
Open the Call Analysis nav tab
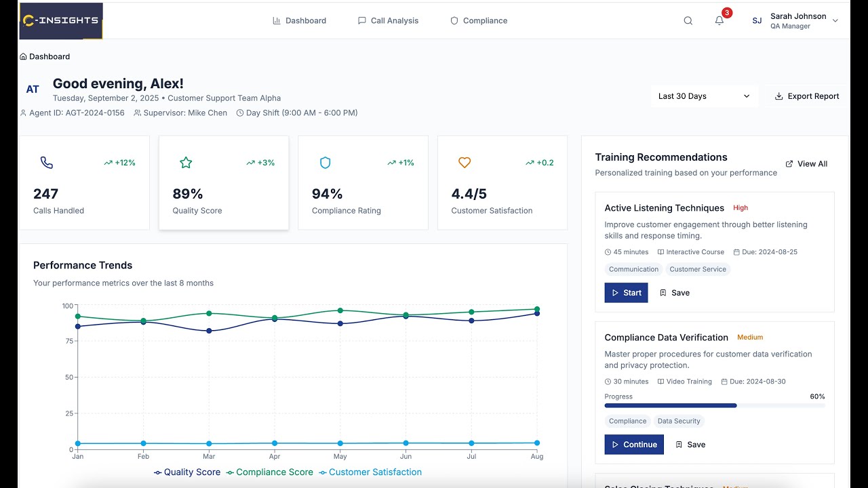tap(388, 21)
